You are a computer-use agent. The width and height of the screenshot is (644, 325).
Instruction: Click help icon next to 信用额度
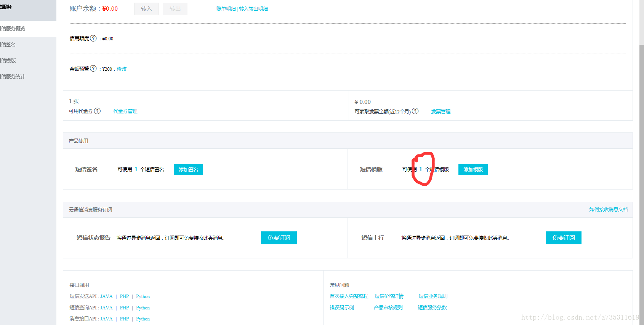tap(93, 38)
